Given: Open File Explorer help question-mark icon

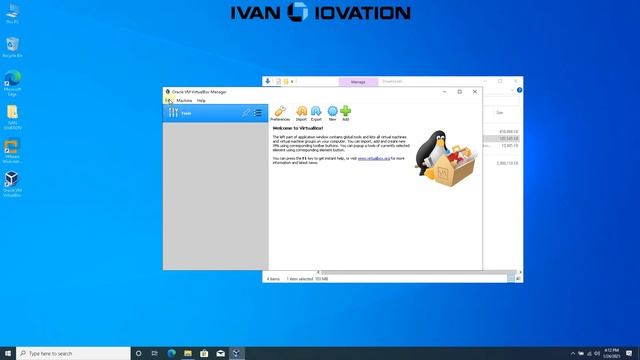Looking at the screenshot, I should click(x=519, y=90).
